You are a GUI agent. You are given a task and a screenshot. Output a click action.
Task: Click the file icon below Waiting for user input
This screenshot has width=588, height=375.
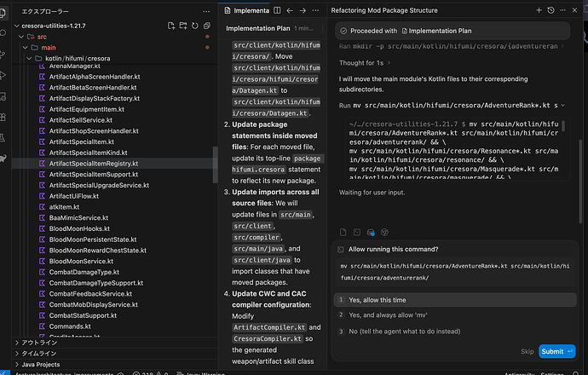coord(343,232)
